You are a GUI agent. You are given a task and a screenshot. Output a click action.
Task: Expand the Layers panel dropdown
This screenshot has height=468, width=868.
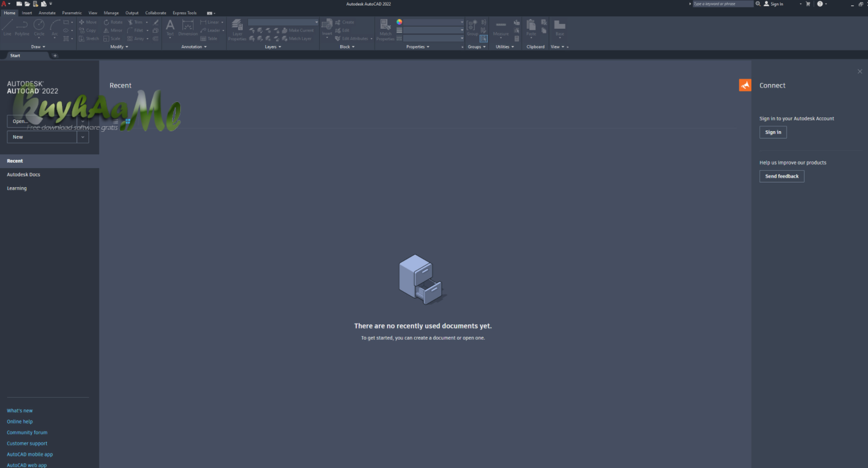273,47
